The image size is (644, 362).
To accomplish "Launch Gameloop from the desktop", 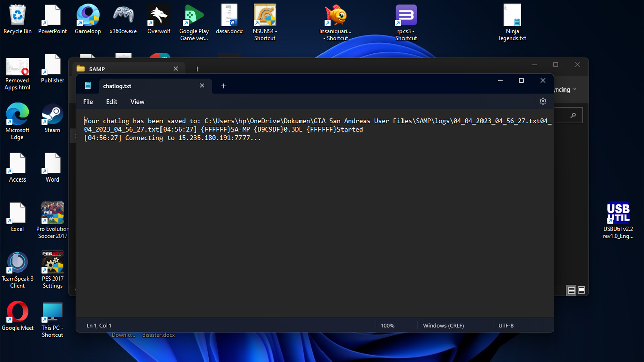I will (x=88, y=20).
